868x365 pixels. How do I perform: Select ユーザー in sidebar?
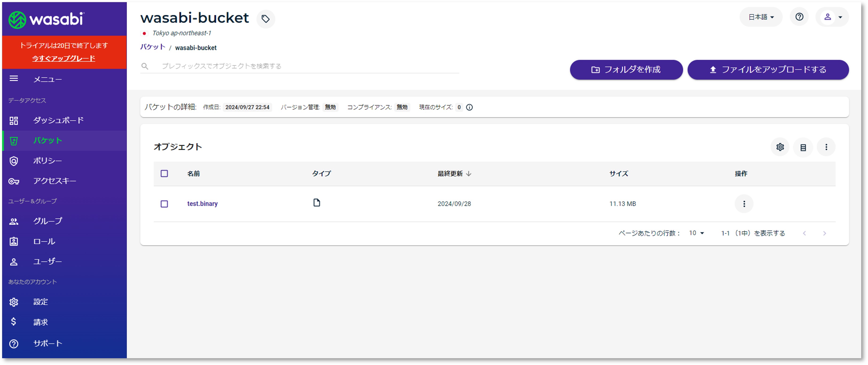[47, 262]
